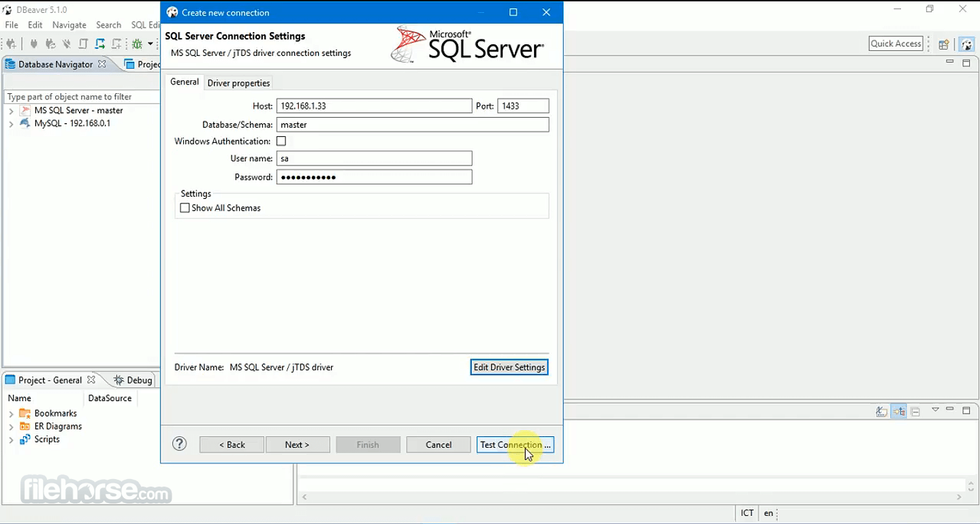
Task: Select the Projects tab
Action: click(x=142, y=64)
